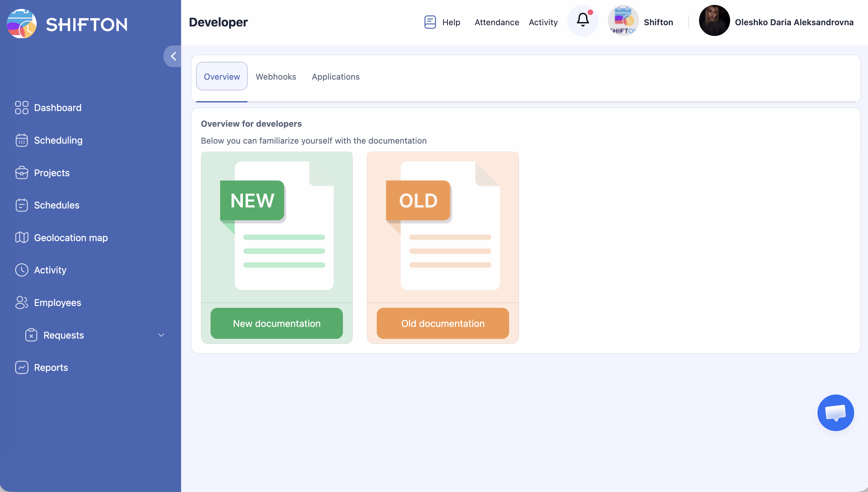Click the Geolocation map icon
Viewport: 868px width, 492px height.
coord(22,238)
